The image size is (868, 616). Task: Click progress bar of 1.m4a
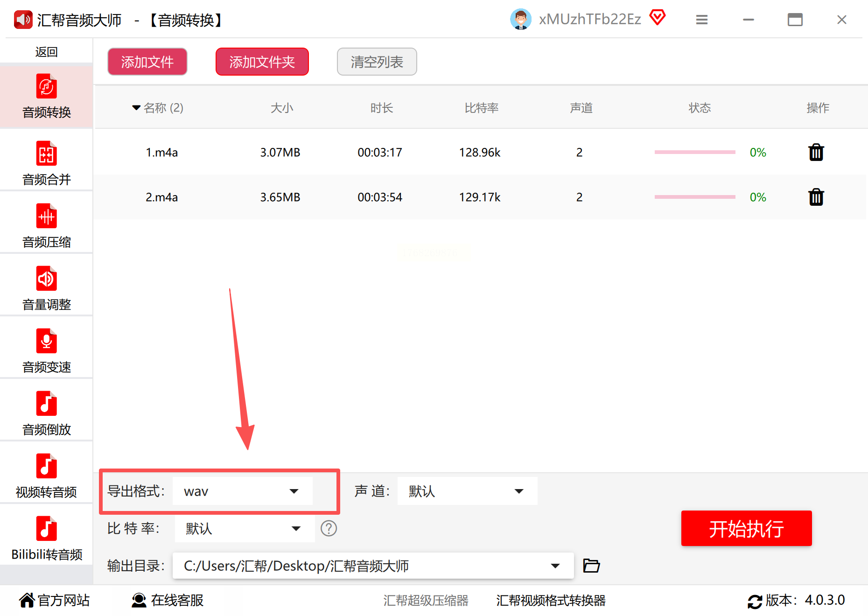tap(695, 152)
